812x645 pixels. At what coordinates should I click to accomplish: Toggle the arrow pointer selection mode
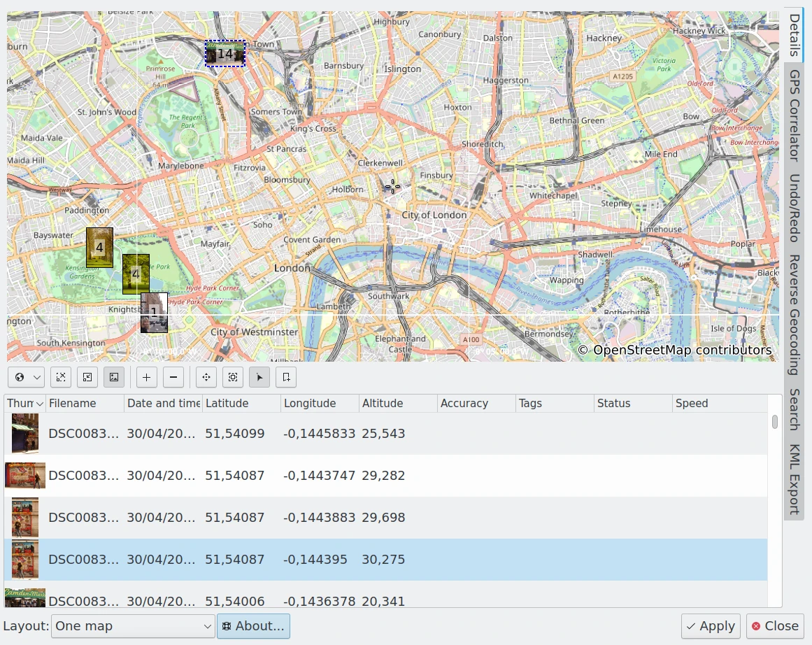coord(259,378)
